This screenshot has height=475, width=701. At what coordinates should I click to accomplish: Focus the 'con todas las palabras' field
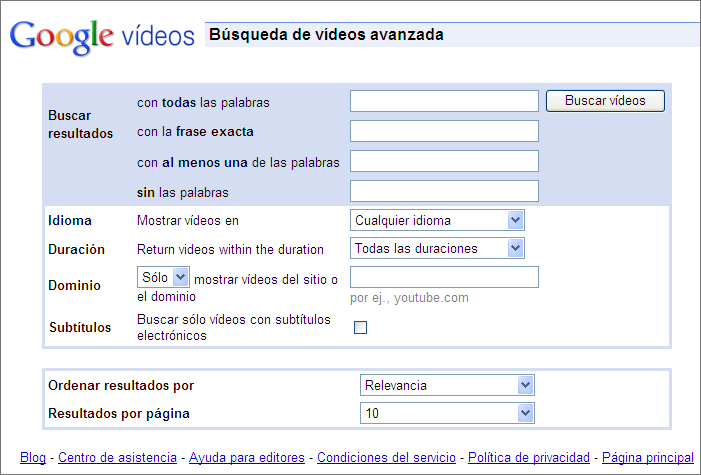[444, 101]
